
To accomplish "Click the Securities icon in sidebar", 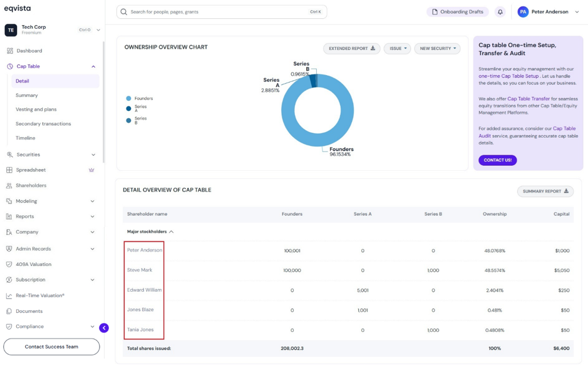I will point(9,155).
